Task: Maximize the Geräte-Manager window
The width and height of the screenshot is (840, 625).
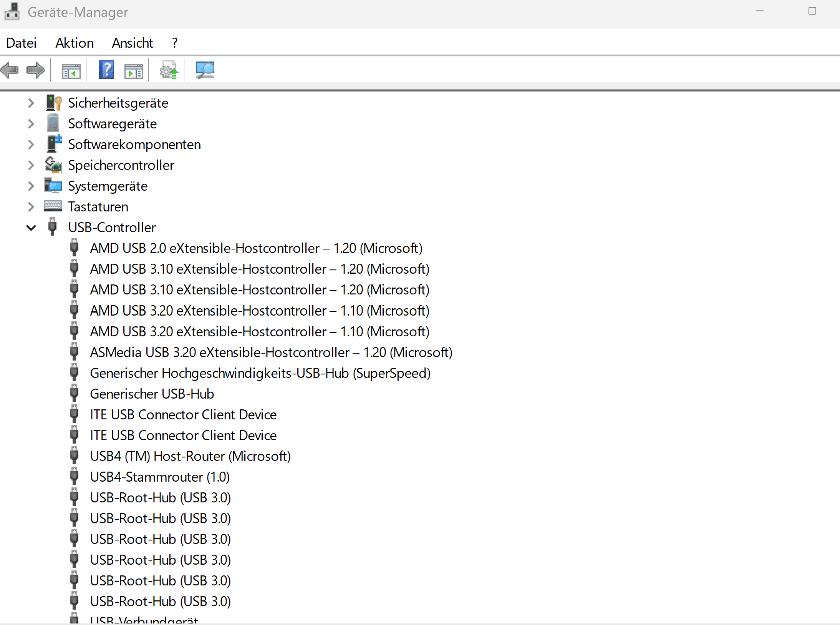Action: [x=812, y=11]
